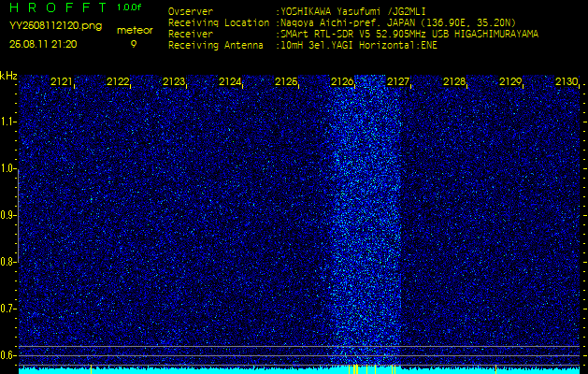Click the 1.0 frequency axis label
The height and width of the screenshot is (374, 588).
tap(7, 168)
